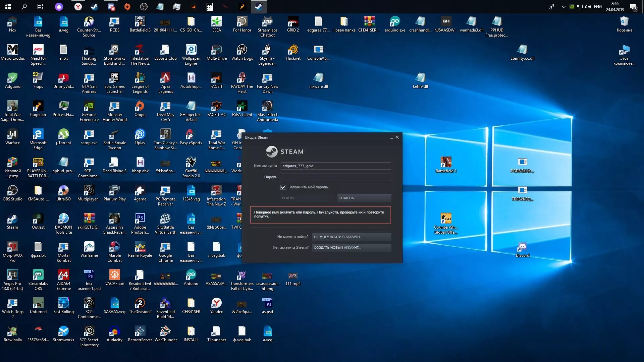Screen dimensions: 644x362
Task: Open the notification center icon
Action: click(633, 7)
